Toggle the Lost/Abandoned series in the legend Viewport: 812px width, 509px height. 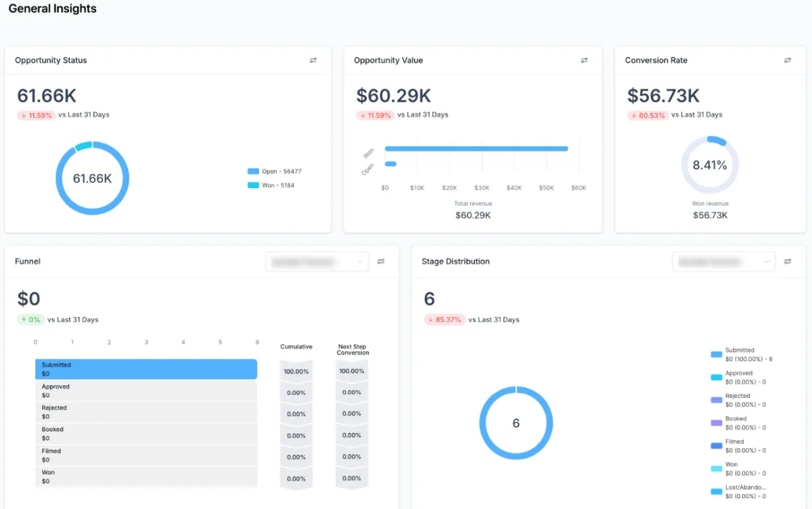tap(716, 491)
